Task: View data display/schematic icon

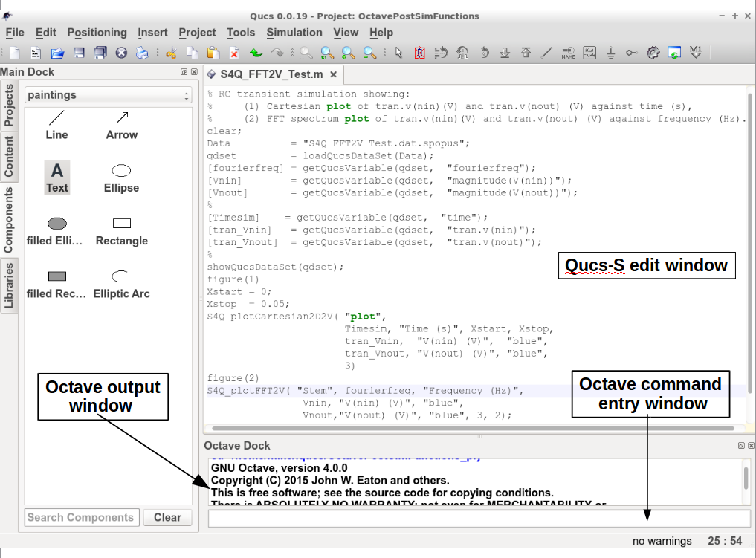Action: click(674, 53)
